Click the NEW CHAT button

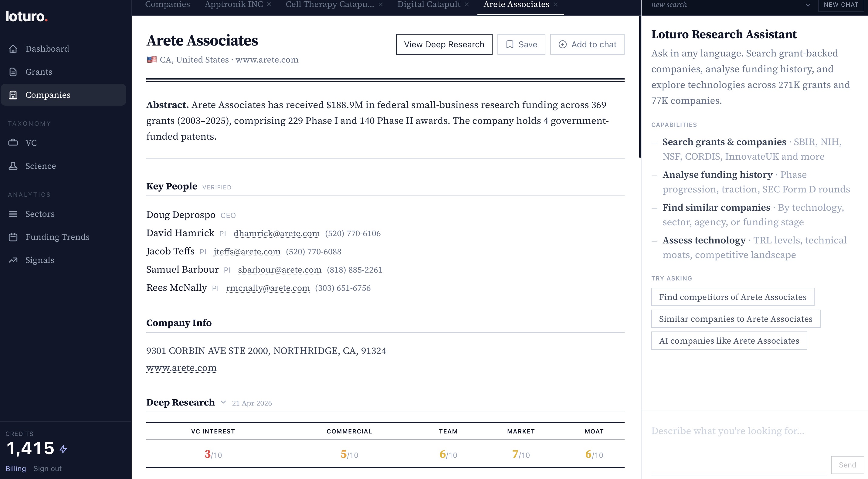(841, 5)
